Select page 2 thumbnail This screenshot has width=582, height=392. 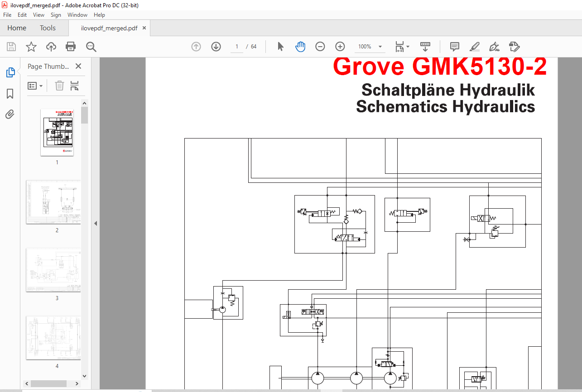click(53, 202)
